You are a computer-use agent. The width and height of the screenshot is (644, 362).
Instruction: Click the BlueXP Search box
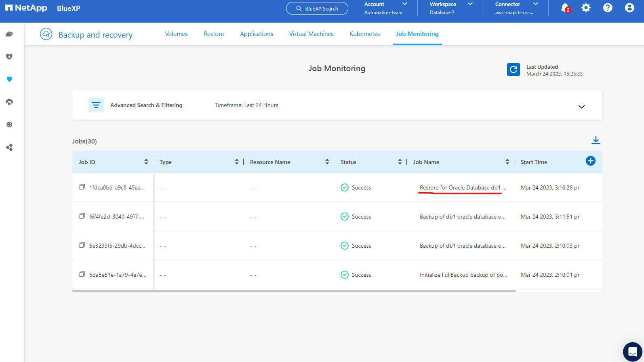(317, 8)
